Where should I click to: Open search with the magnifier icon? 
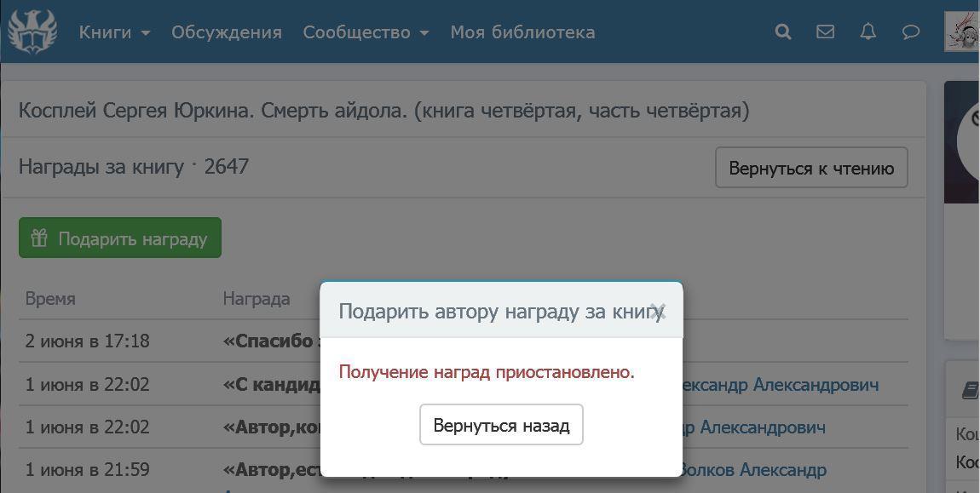click(x=783, y=32)
